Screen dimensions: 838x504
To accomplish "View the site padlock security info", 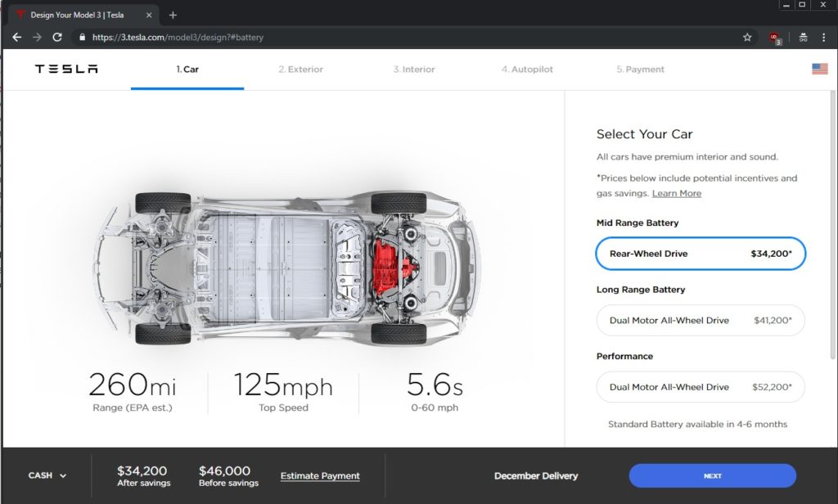I will pyautogui.click(x=82, y=38).
